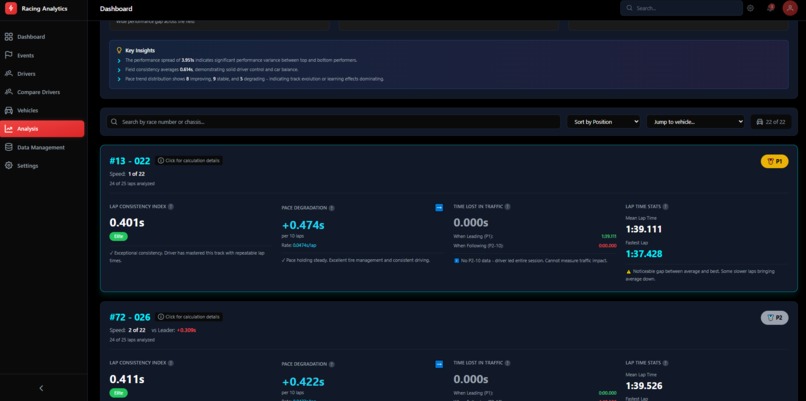Viewport: 806px width, 401px height.
Task: Click help icon beside Pace Degradation for #72
Action: pyautogui.click(x=332, y=364)
